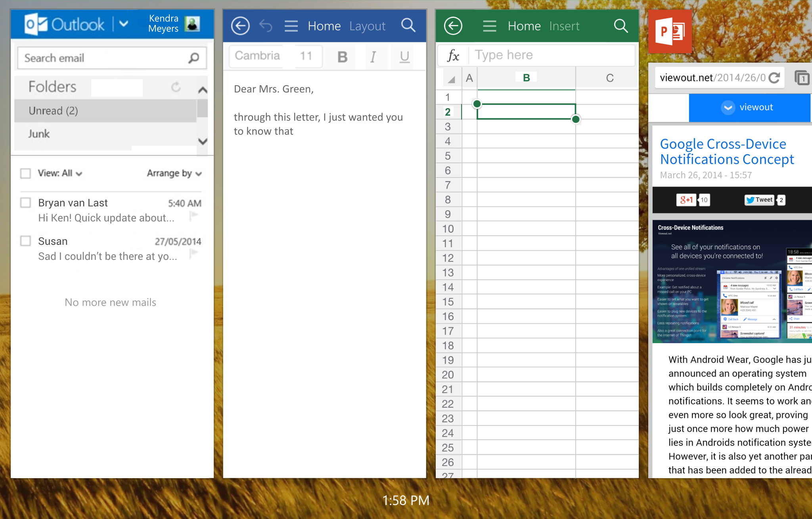This screenshot has width=812, height=519.
Task: Click the search icon in Word
Action: pyautogui.click(x=408, y=25)
